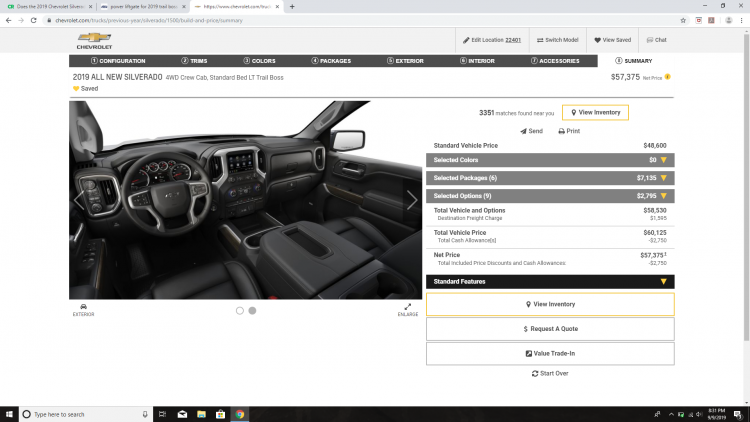Select first image dot indicator
Viewport: 750px width, 422px height.
tap(240, 311)
